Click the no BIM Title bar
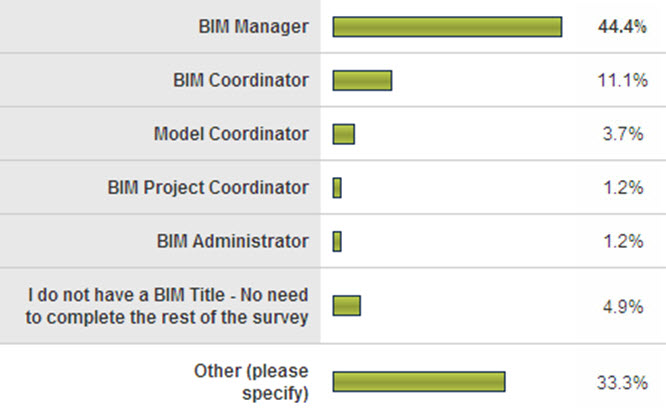 [x=346, y=306]
